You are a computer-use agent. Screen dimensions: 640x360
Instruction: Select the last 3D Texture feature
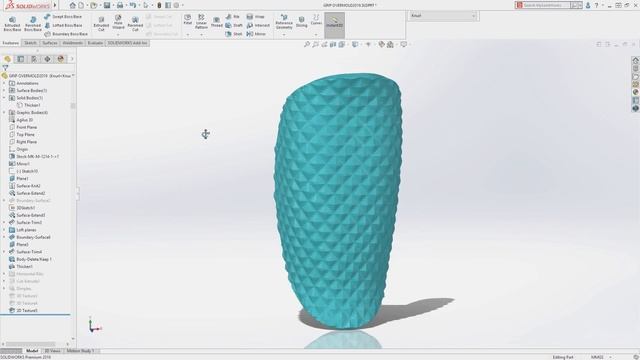click(x=23, y=311)
